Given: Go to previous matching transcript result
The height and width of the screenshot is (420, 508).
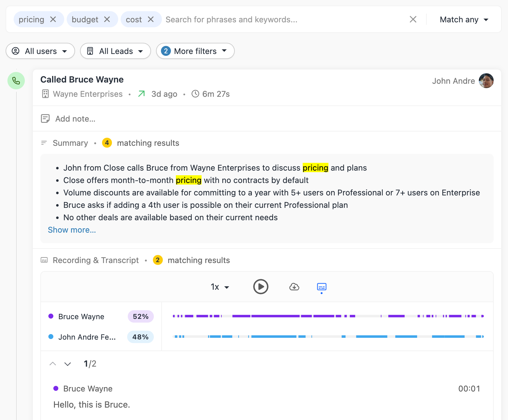Looking at the screenshot, I should coord(53,364).
